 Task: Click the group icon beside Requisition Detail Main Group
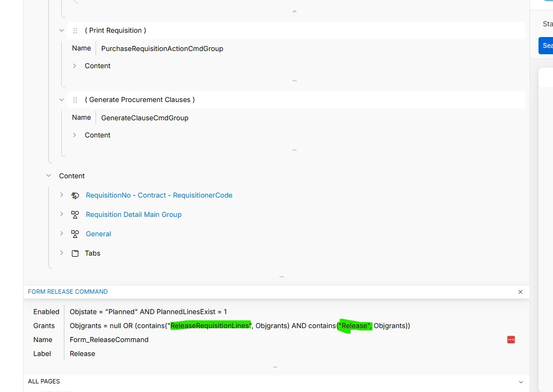click(75, 214)
